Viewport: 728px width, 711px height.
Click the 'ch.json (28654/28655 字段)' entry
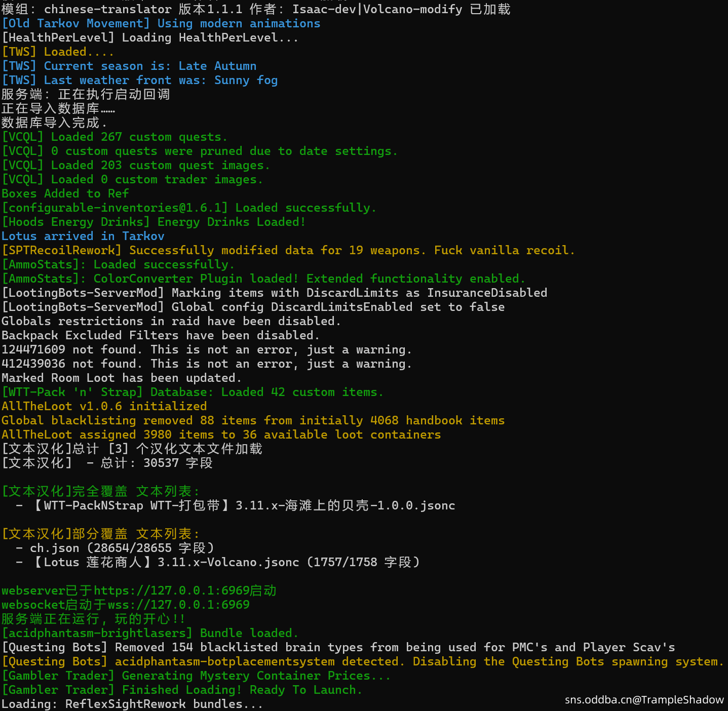pyautogui.click(x=115, y=548)
